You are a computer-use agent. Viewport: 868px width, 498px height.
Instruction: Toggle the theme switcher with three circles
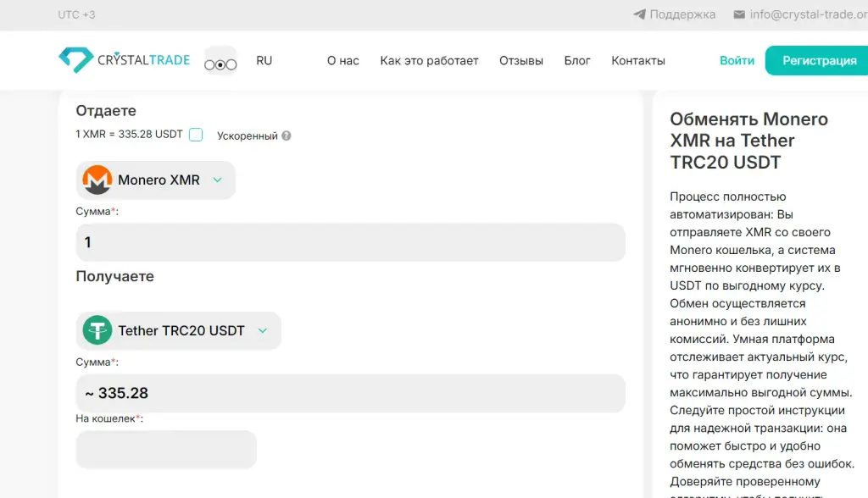(x=220, y=61)
